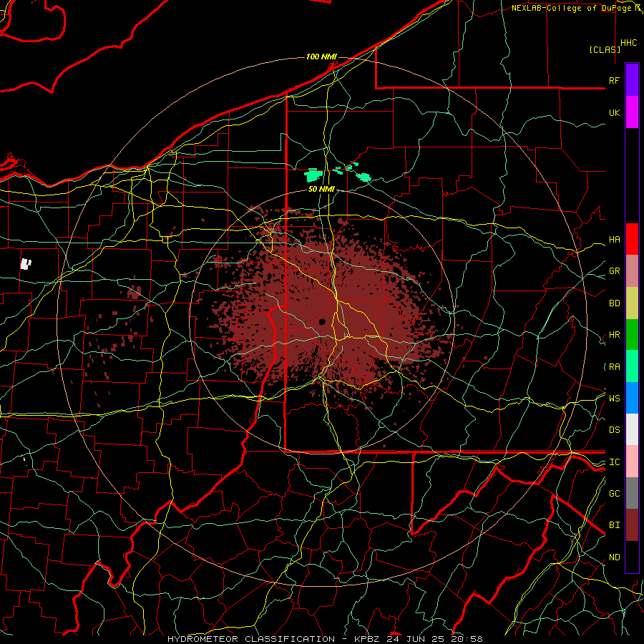Click the GR pink-tan legend swatch
The width and height of the screenshot is (644, 644).
[632, 271]
